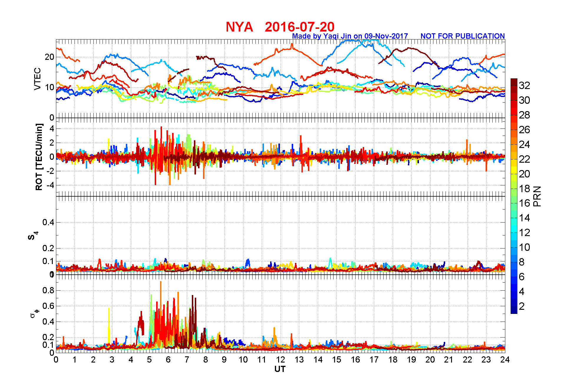Click the "Made by Yaqi Jin on 09-Nov-2017" credit

pyautogui.click(x=350, y=36)
